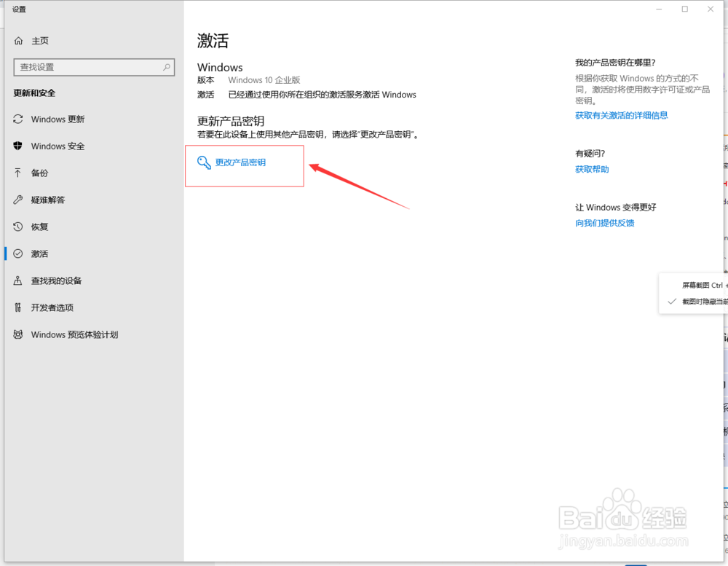The width and height of the screenshot is (728, 566).
Task: Click the 更新和安全 section heading
Action: click(x=34, y=93)
